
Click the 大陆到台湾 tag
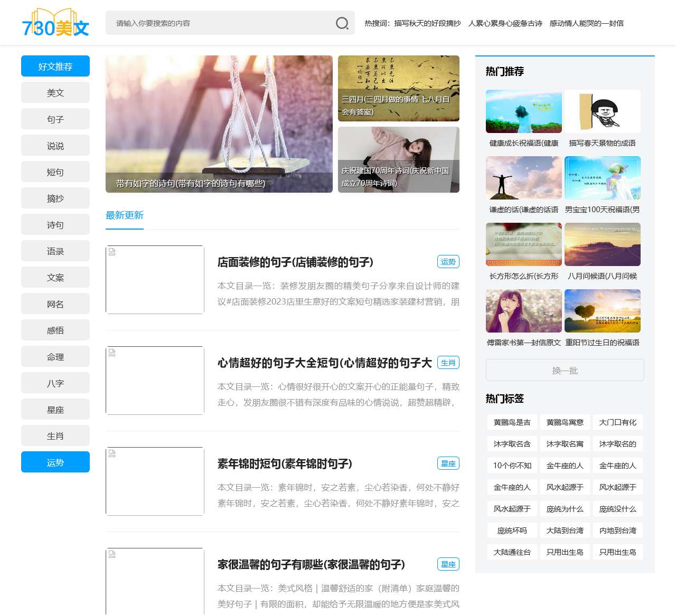(565, 530)
